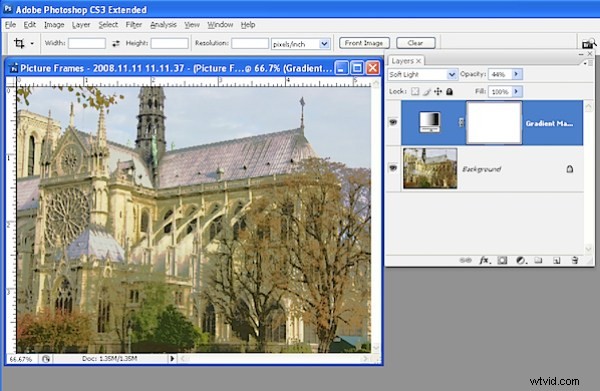Click the Go to Bridge icon
Viewport: 600px width, 391px height.
point(588,43)
